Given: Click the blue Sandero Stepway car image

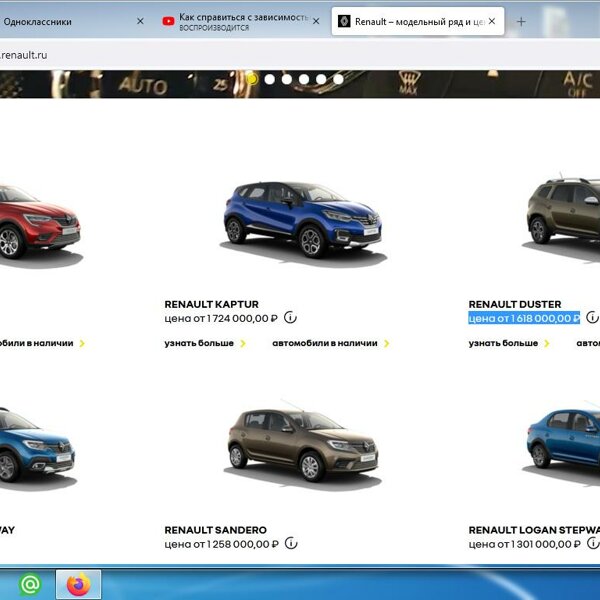Looking at the screenshot, I should pos(38,448).
